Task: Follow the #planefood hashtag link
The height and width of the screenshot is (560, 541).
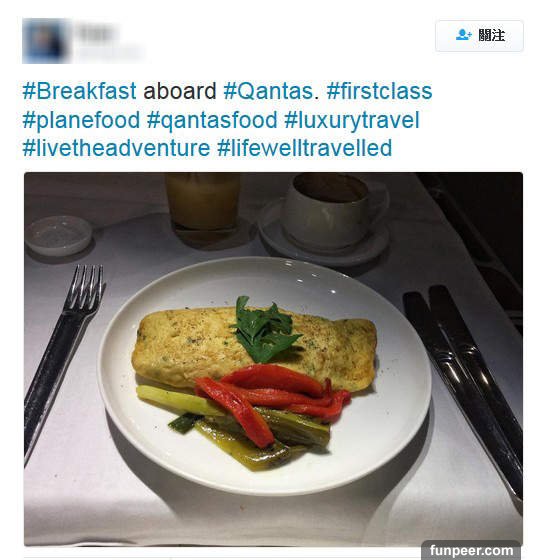Action: (x=81, y=120)
